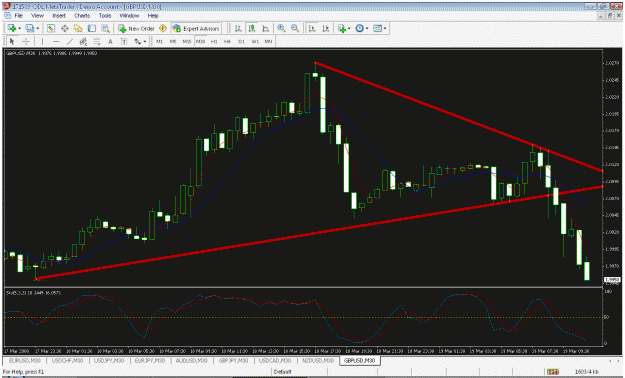Open the Tools menu
The width and height of the screenshot is (625, 378).
(x=105, y=16)
